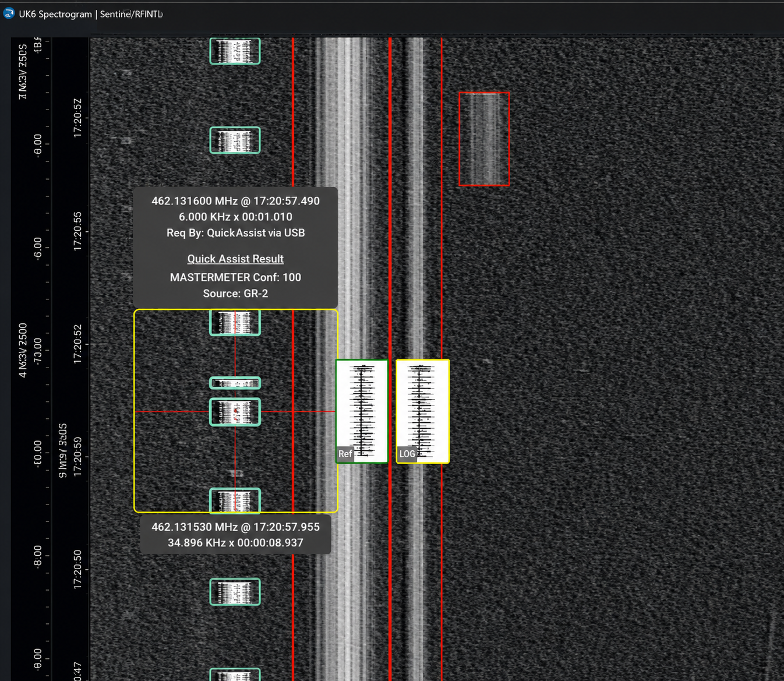The width and height of the screenshot is (784, 681).
Task: Click the 17:20:50 time axis label
Action: [77, 570]
